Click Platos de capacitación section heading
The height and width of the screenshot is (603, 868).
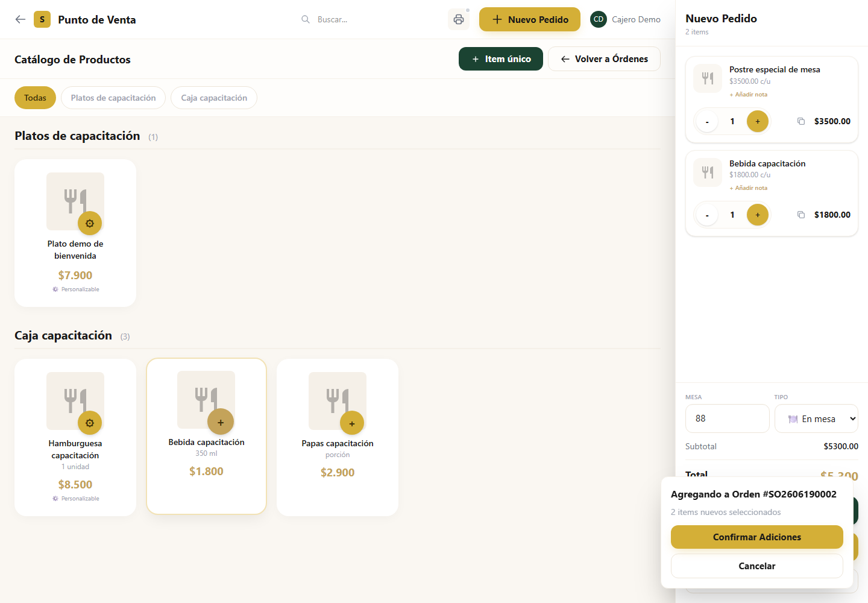tap(77, 136)
